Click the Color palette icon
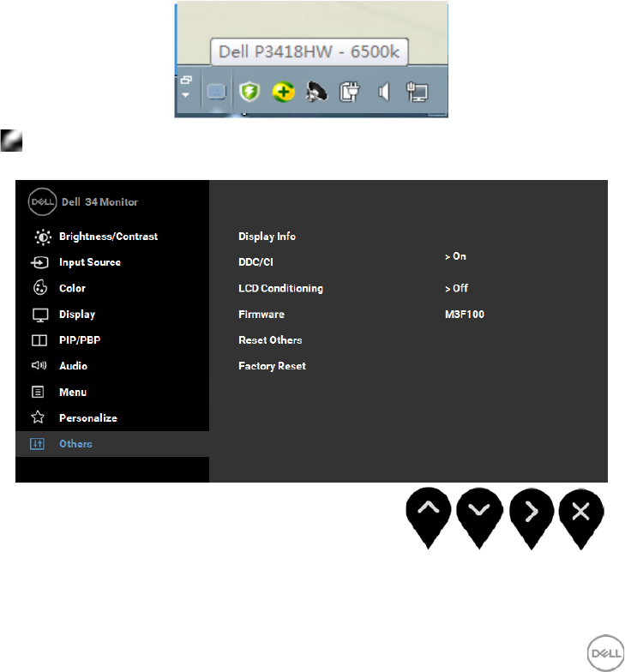 39,288
